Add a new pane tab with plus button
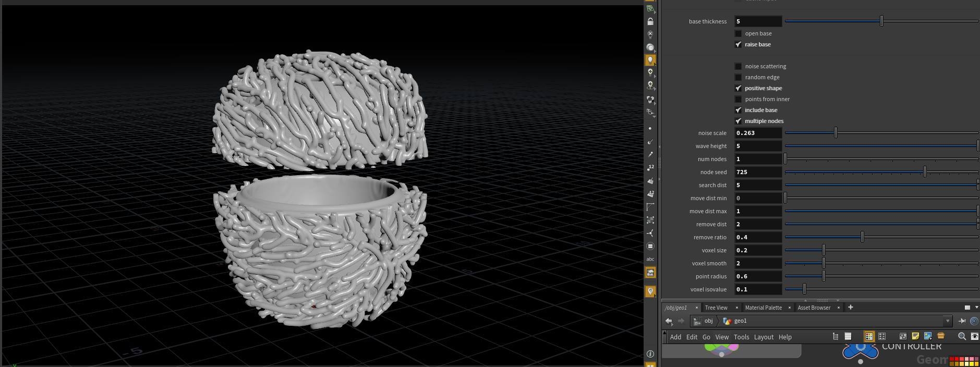The width and height of the screenshot is (980, 367). click(850, 307)
